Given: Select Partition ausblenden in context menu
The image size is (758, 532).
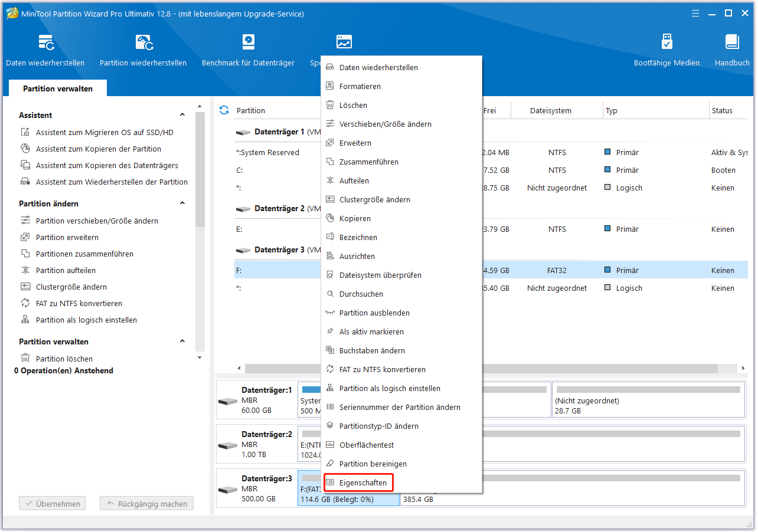Looking at the screenshot, I should [401, 313].
